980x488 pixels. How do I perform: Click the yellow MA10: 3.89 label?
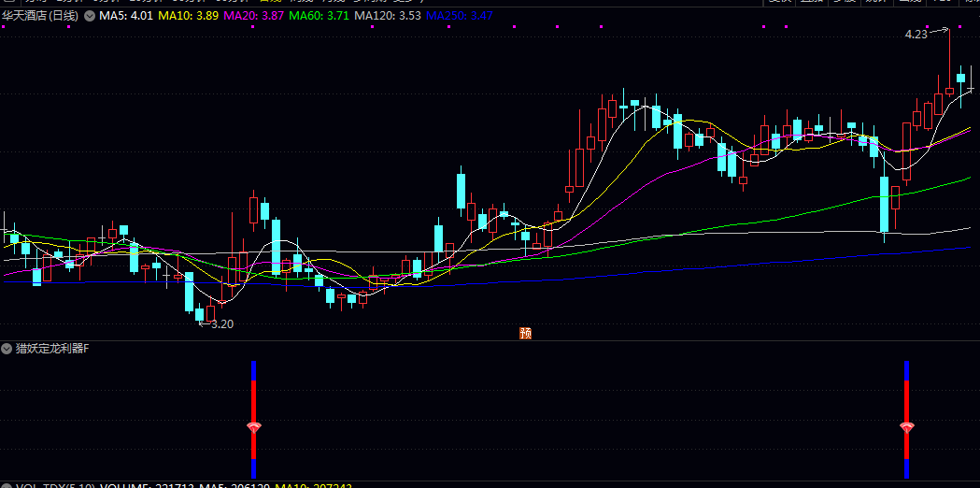188,16
